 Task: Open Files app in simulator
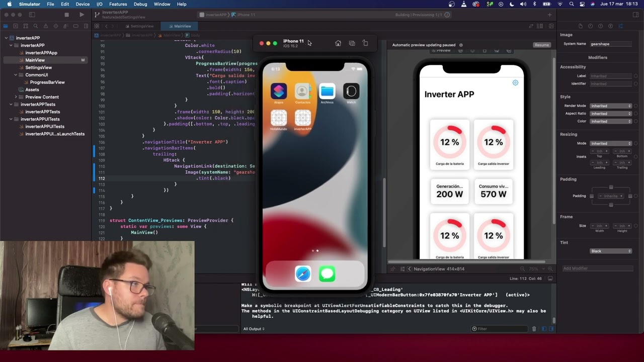pyautogui.click(x=327, y=91)
